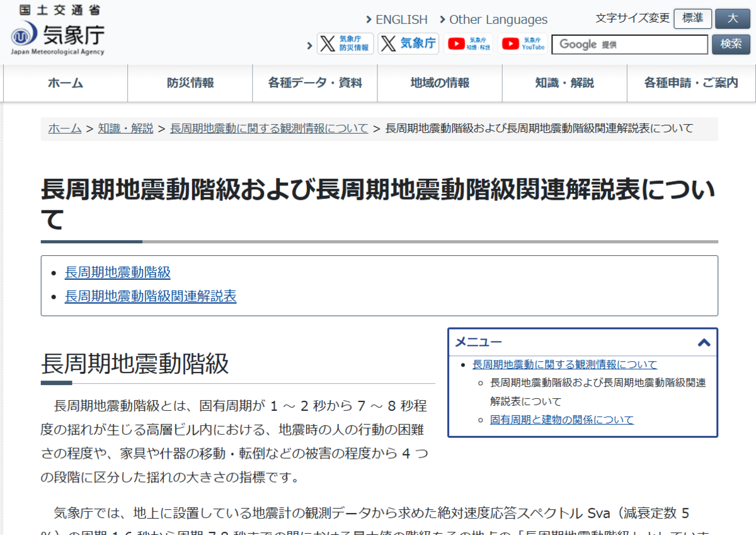The width and height of the screenshot is (756, 535).
Task: Click the 長周期地震動階級 section heading
Action: click(x=135, y=364)
